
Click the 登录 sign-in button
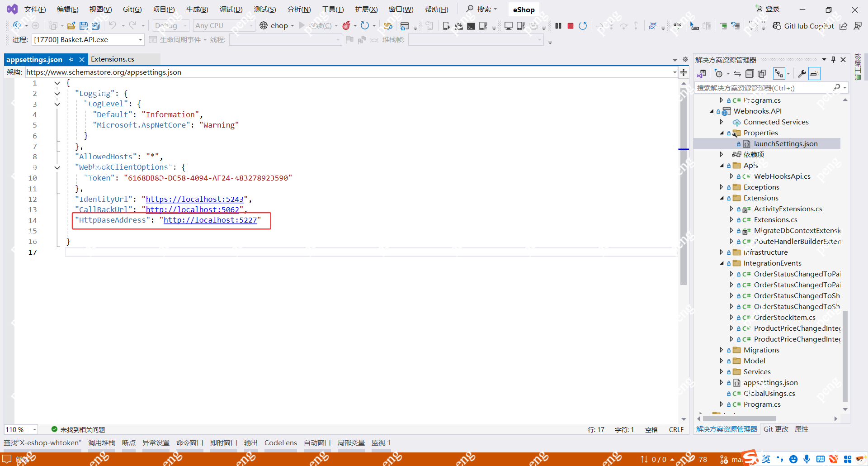click(x=768, y=9)
